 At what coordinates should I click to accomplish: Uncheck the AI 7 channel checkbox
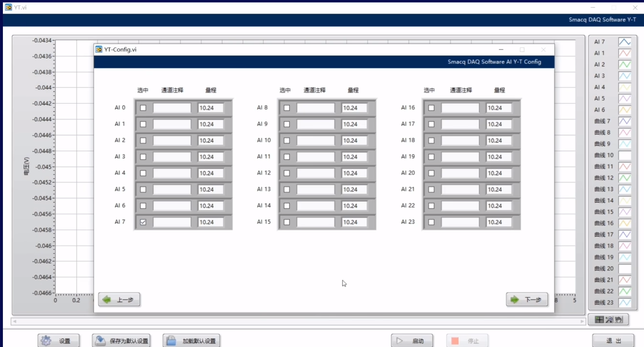point(143,222)
